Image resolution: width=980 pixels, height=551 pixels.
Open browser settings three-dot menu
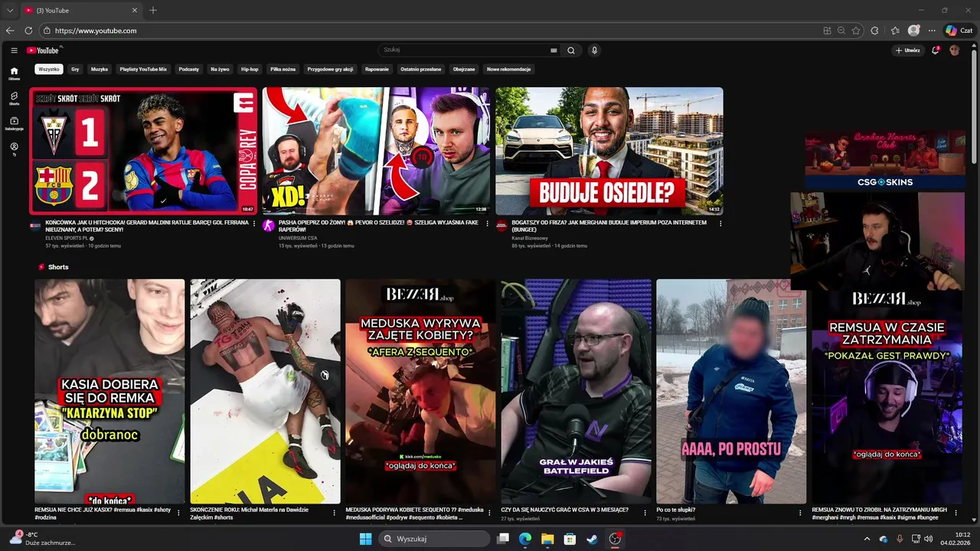[932, 31]
